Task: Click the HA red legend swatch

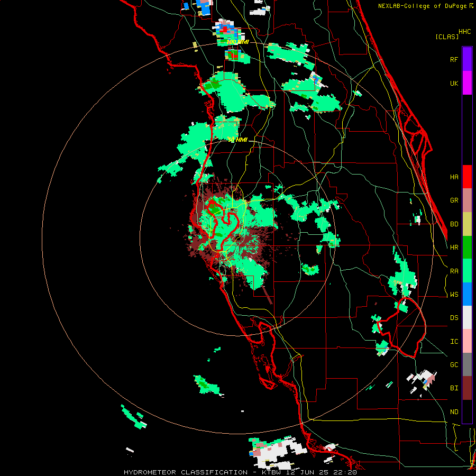Action: point(467,177)
